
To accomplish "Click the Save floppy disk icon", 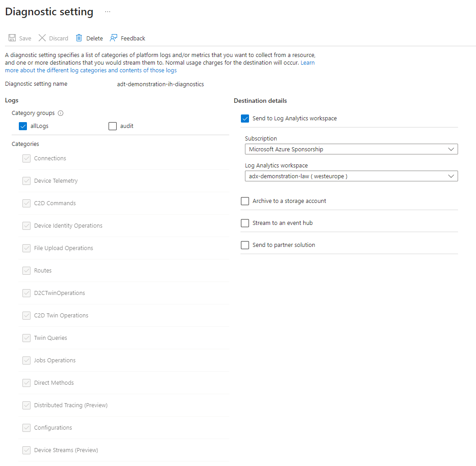I will (12, 38).
